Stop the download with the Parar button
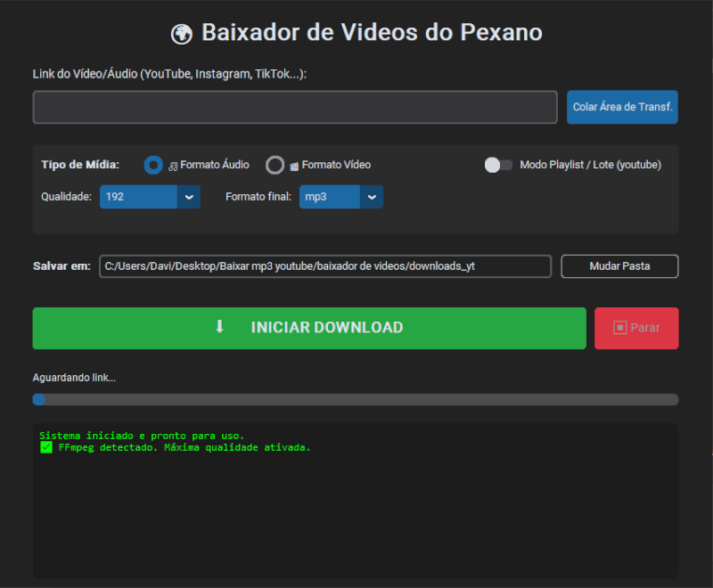The image size is (713, 588). click(636, 328)
